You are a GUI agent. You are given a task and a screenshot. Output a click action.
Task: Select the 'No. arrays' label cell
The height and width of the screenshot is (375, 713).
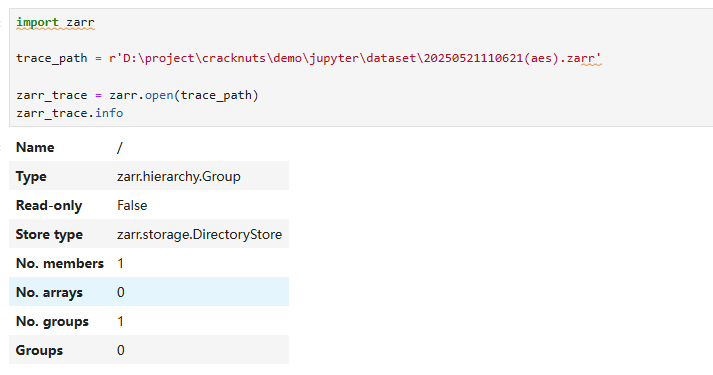(49, 292)
